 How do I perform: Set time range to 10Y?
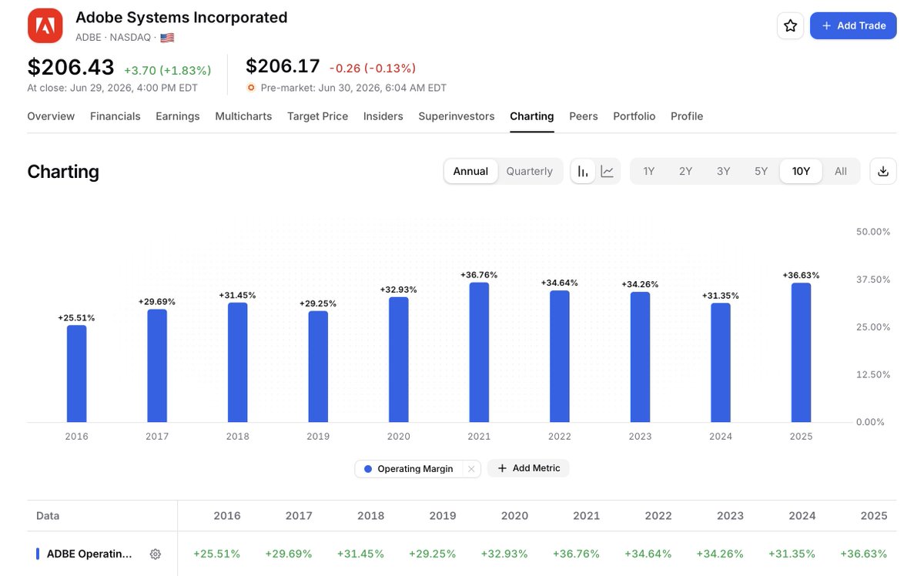[802, 171]
